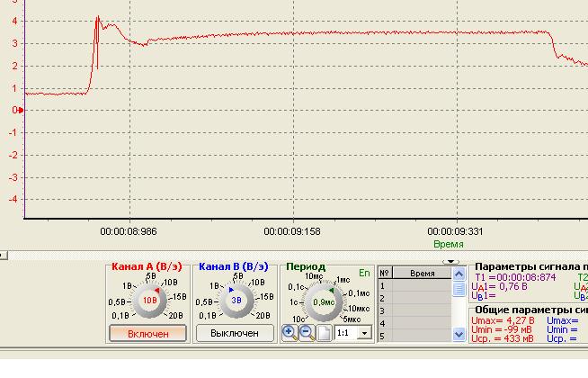588x378 pixels.
Task: Click the 20В mark on Канал A dial
Action: point(175,316)
